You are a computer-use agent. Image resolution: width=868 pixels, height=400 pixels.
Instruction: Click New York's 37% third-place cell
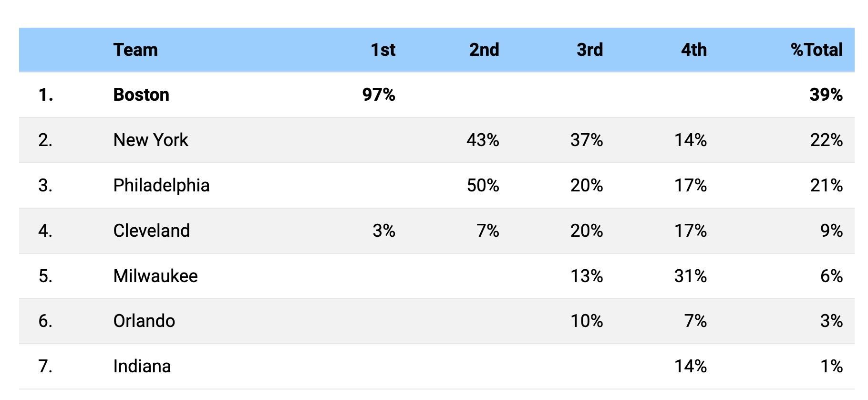click(x=586, y=140)
